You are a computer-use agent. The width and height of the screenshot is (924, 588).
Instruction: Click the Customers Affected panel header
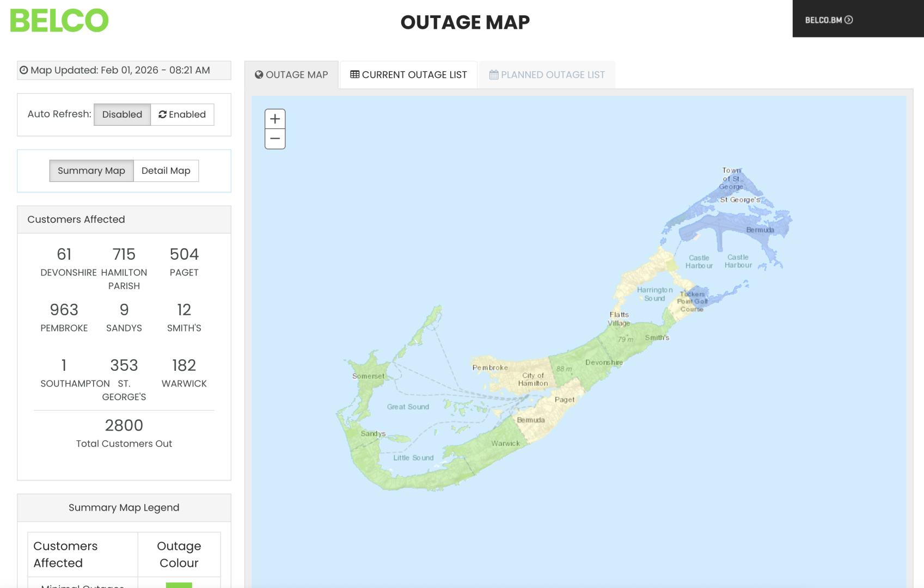pyautogui.click(x=124, y=219)
